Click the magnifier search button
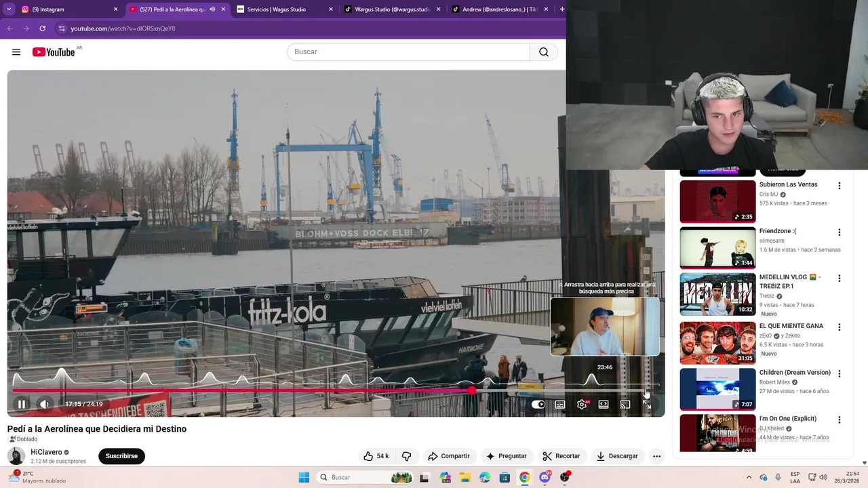 544,52
